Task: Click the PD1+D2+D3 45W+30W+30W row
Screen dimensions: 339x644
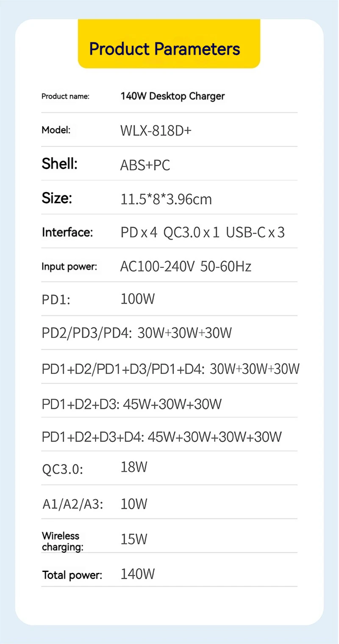Action: 131,404
